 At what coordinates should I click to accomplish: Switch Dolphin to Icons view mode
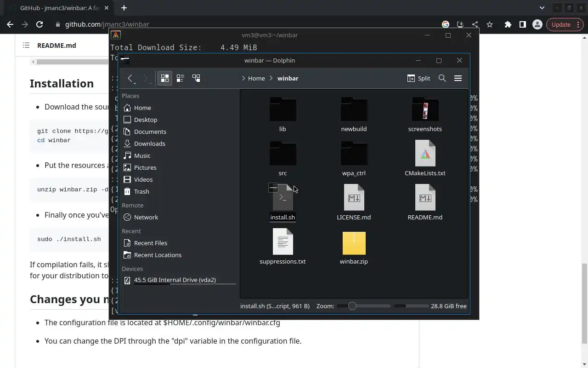point(164,78)
